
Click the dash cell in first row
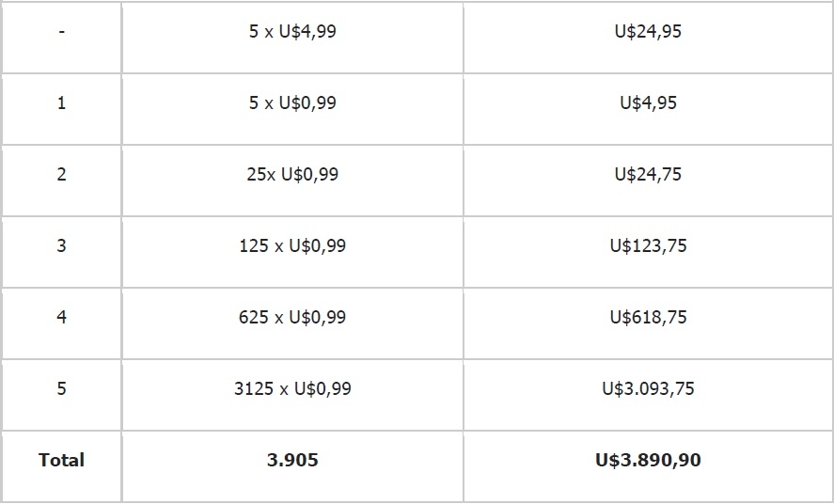point(61,32)
